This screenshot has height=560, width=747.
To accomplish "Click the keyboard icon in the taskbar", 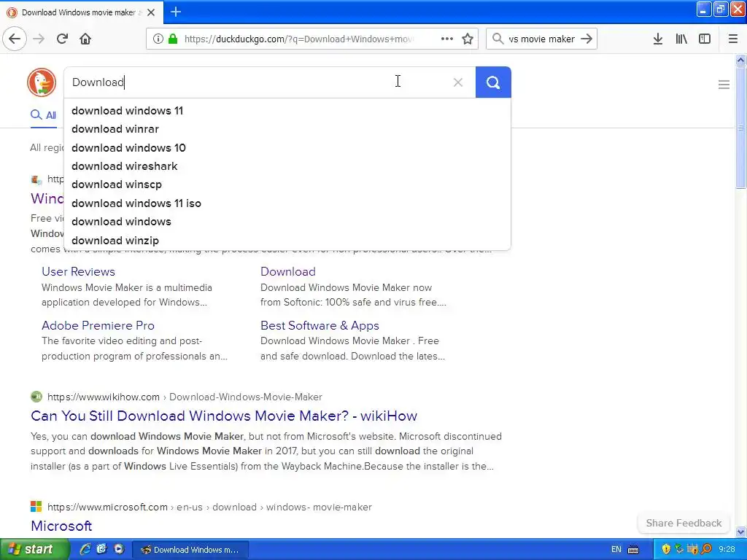I will pos(633,550).
